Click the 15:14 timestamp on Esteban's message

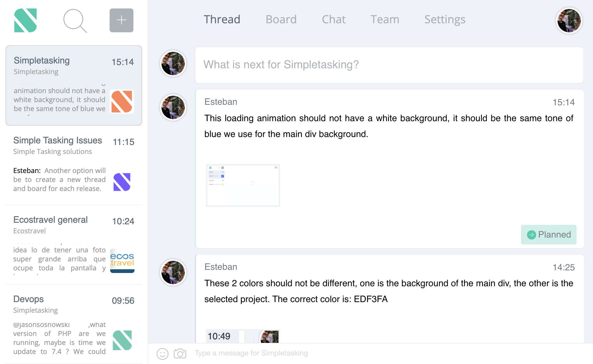coord(564,102)
